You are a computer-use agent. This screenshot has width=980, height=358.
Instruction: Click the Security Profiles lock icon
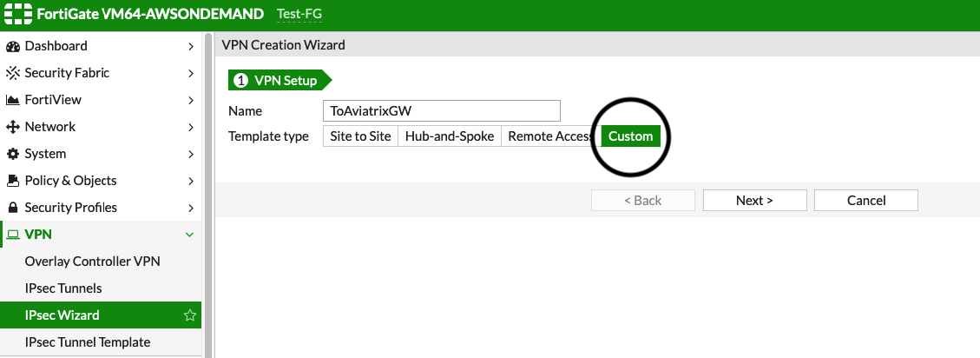(x=13, y=208)
